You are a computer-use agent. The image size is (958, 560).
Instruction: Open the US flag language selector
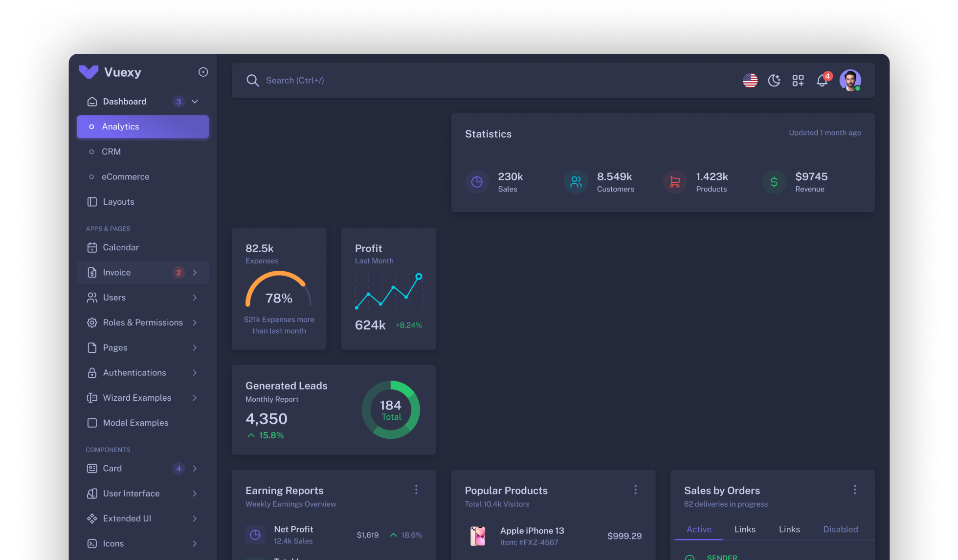click(x=750, y=80)
